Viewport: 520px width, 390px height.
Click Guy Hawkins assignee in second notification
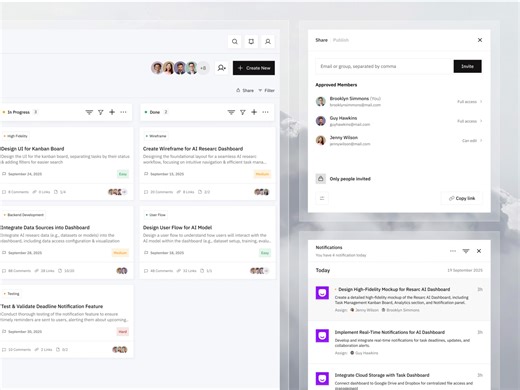[364, 353]
